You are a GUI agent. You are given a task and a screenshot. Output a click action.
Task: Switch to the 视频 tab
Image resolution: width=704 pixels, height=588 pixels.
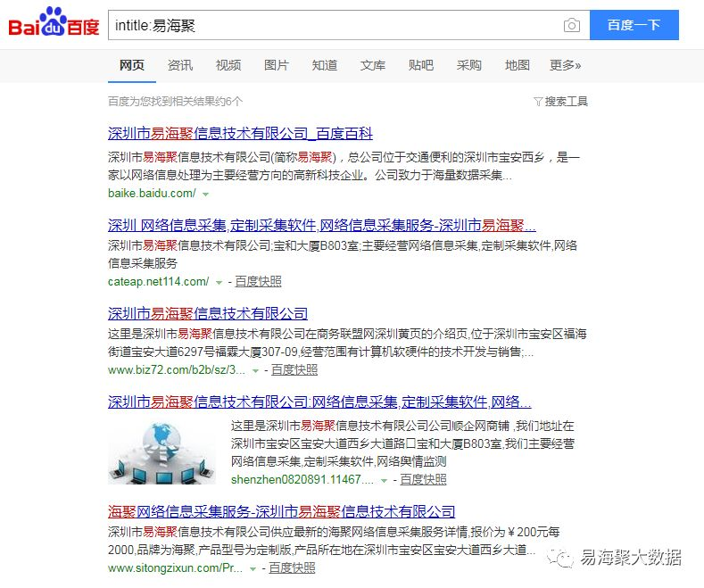(x=228, y=65)
